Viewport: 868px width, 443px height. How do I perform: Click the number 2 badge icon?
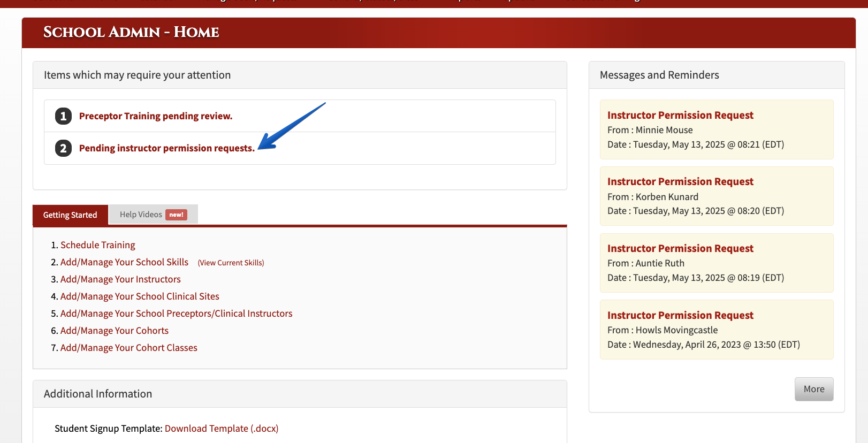[63, 148]
